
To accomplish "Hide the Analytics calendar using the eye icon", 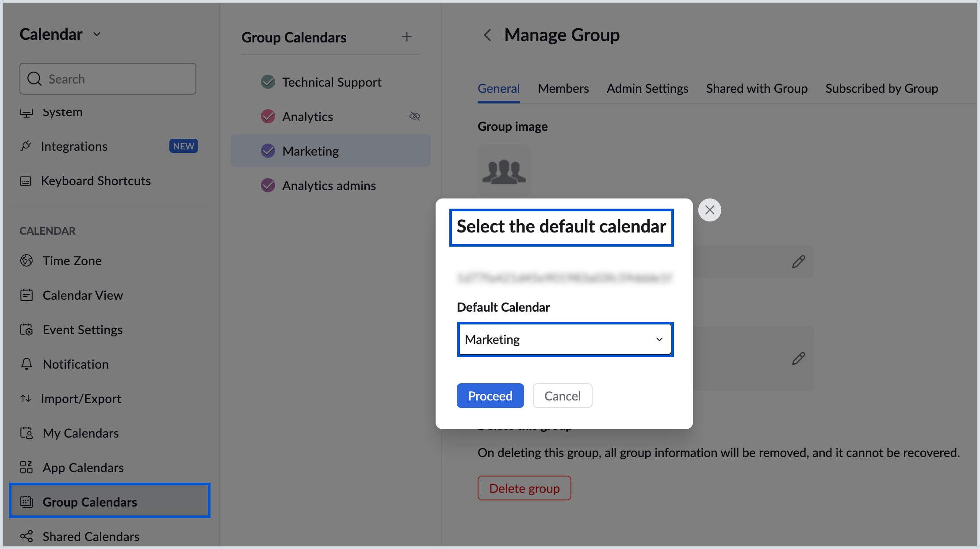I will pos(415,116).
